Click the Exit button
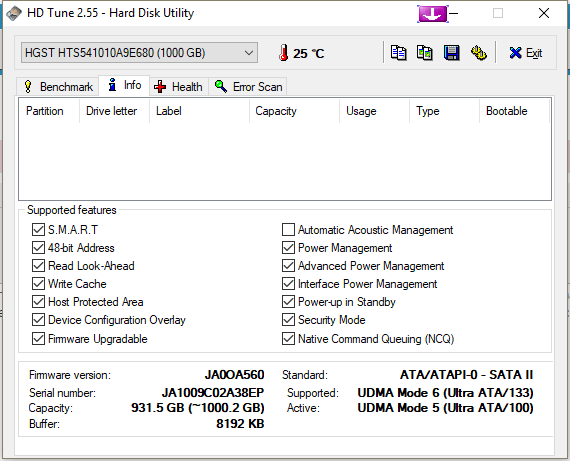Image resolution: width=570 pixels, height=461 pixels. 526,53
